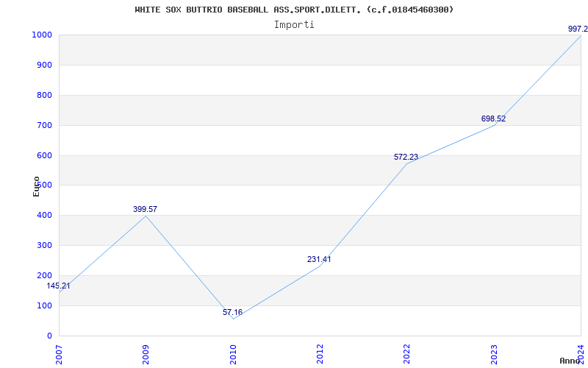The image size is (588, 368).
Task: Click the 2010 data point on the line
Action: coord(233,319)
